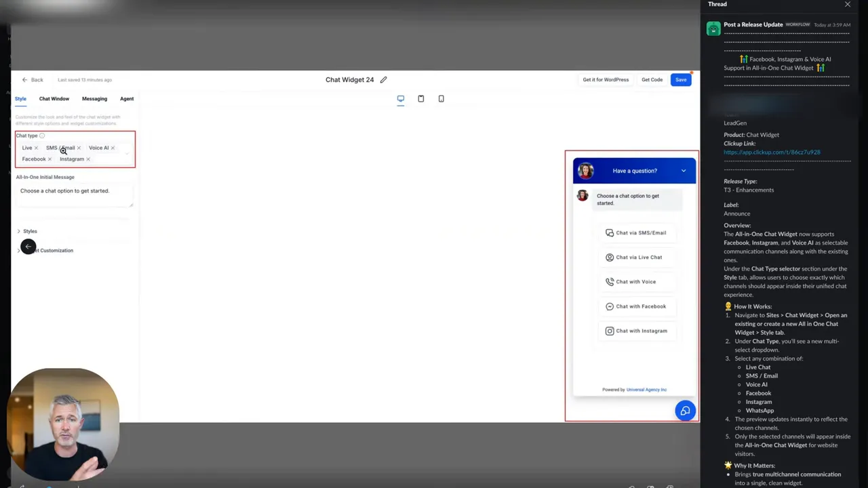Click the Last saved 13 minutes ago text
Image resolution: width=868 pixels, height=488 pixels.
pyautogui.click(x=85, y=80)
